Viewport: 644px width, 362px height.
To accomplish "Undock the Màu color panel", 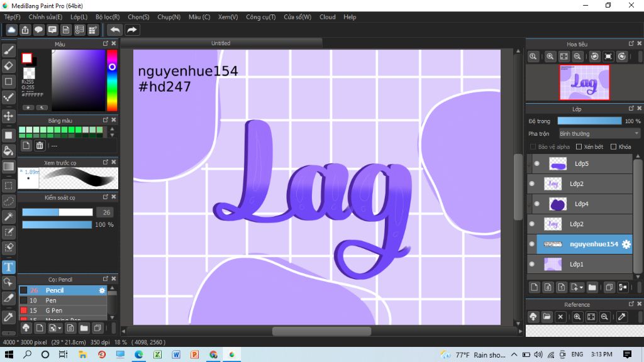I will tap(106, 43).
